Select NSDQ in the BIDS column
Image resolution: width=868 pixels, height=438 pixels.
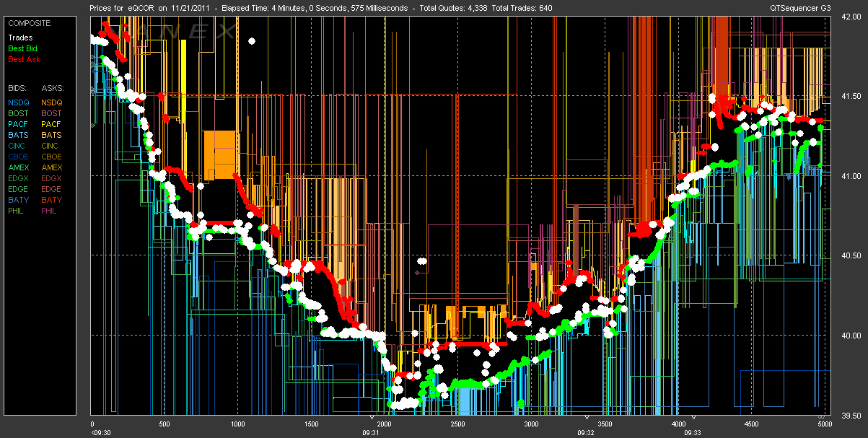click(x=19, y=102)
